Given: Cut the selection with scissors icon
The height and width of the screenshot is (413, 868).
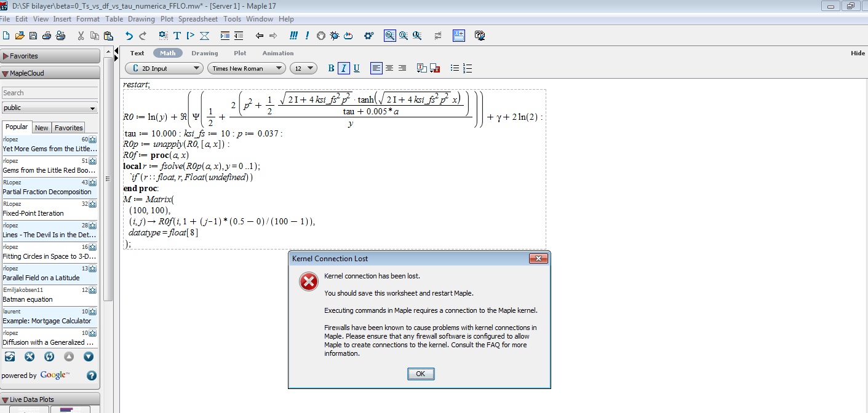Looking at the screenshot, I should [x=81, y=36].
